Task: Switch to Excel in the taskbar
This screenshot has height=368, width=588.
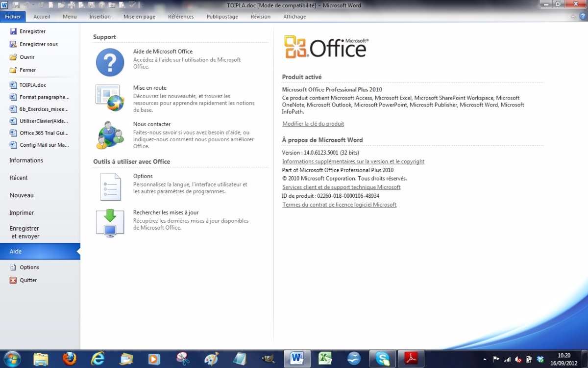Action: (325, 359)
